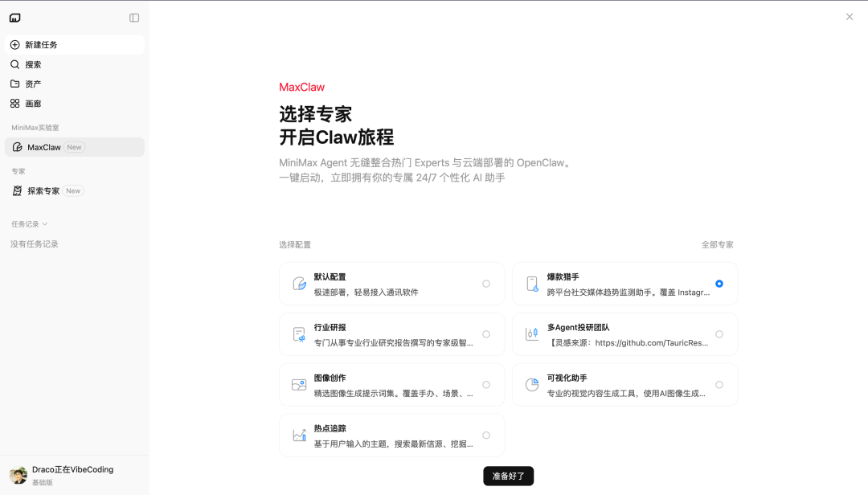Click the 热点追踪 trend icon

point(299,436)
